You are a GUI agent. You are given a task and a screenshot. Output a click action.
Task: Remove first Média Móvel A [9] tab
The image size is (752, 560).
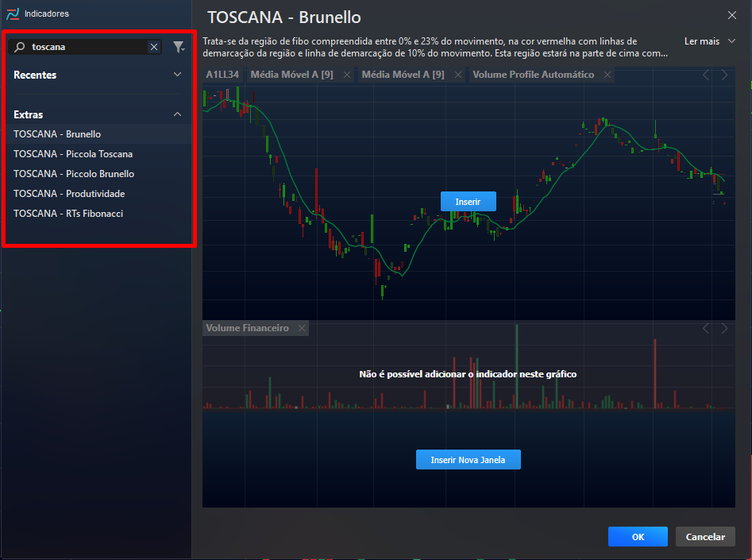(347, 75)
